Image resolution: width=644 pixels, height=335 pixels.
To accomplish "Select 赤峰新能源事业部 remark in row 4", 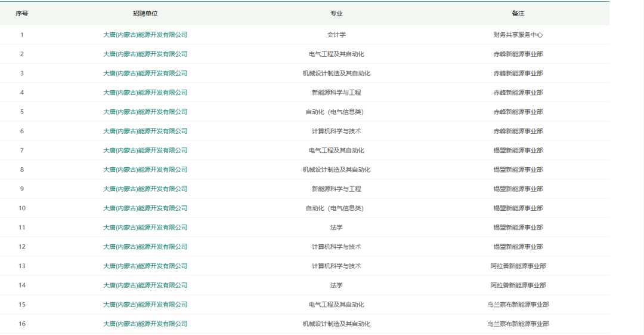I will (518, 93).
